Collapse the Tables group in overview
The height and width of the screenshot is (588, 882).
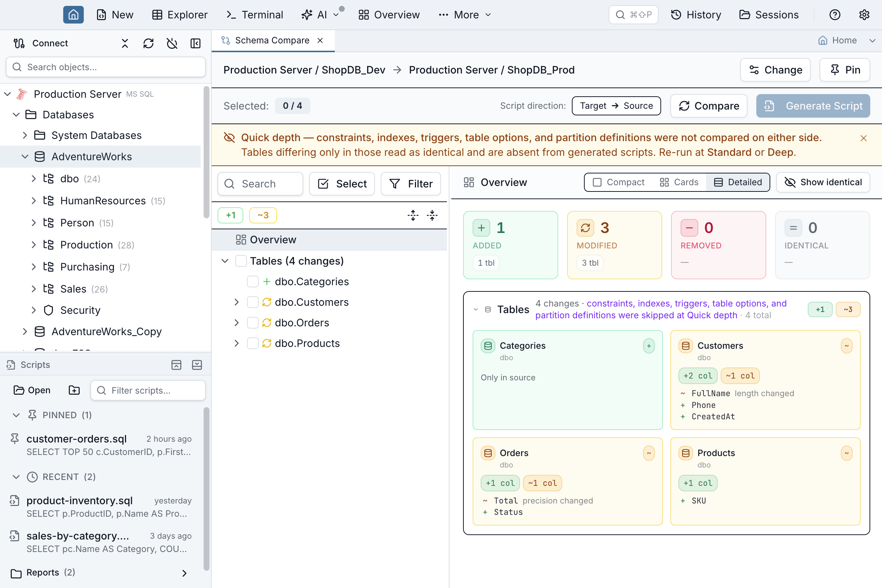pyautogui.click(x=476, y=309)
